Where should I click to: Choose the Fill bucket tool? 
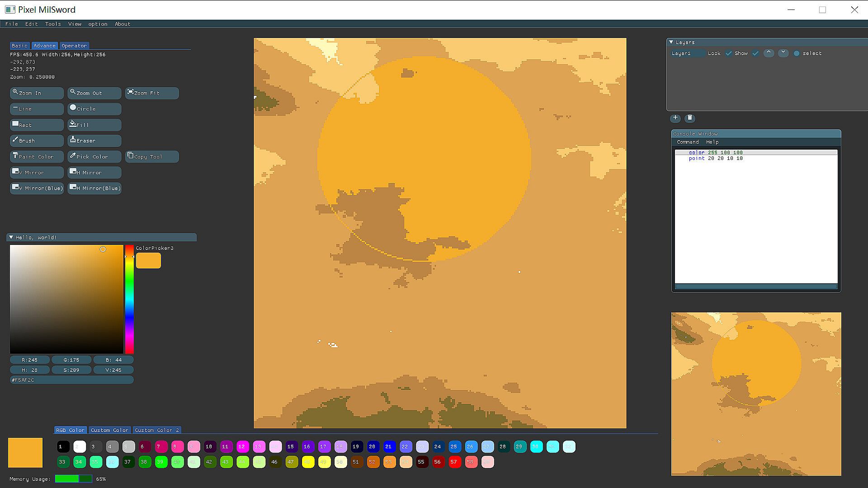pyautogui.click(x=94, y=125)
